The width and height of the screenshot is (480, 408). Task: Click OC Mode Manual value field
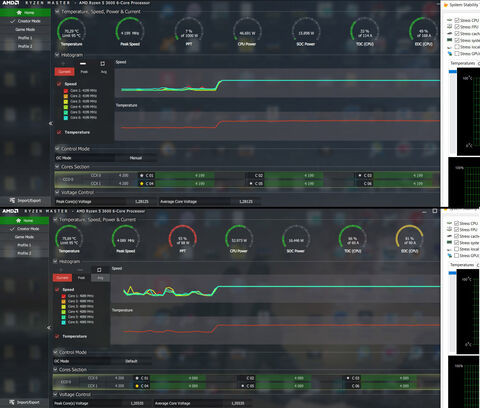pyautogui.click(x=136, y=158)
